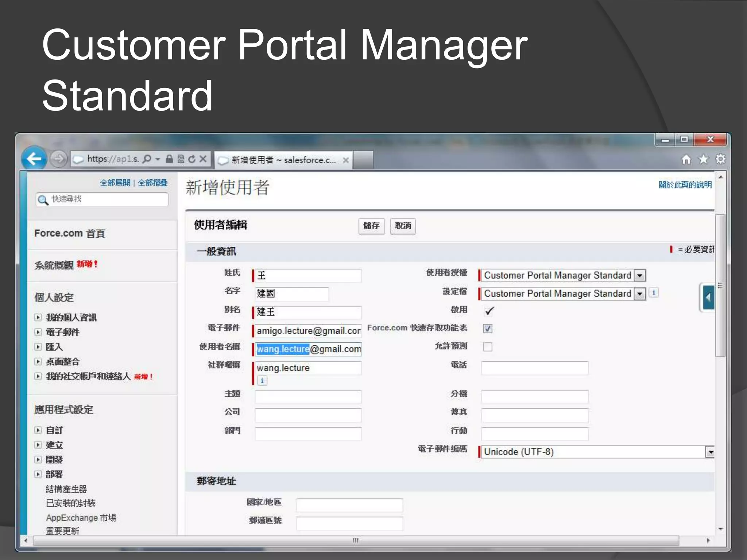
Task: Expand 部署 sidebar item
Action: click(x=38, y=474)
